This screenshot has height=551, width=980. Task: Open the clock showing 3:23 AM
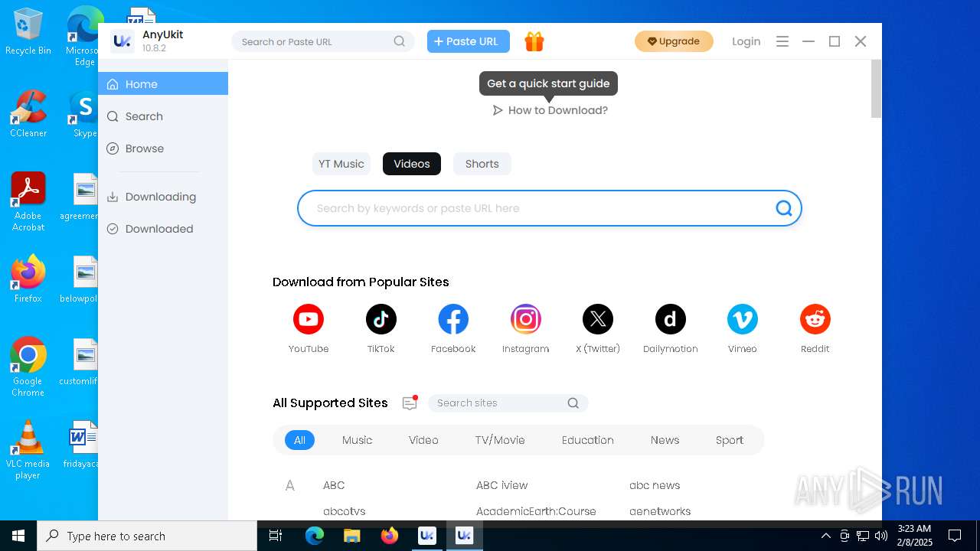point(914,536)
